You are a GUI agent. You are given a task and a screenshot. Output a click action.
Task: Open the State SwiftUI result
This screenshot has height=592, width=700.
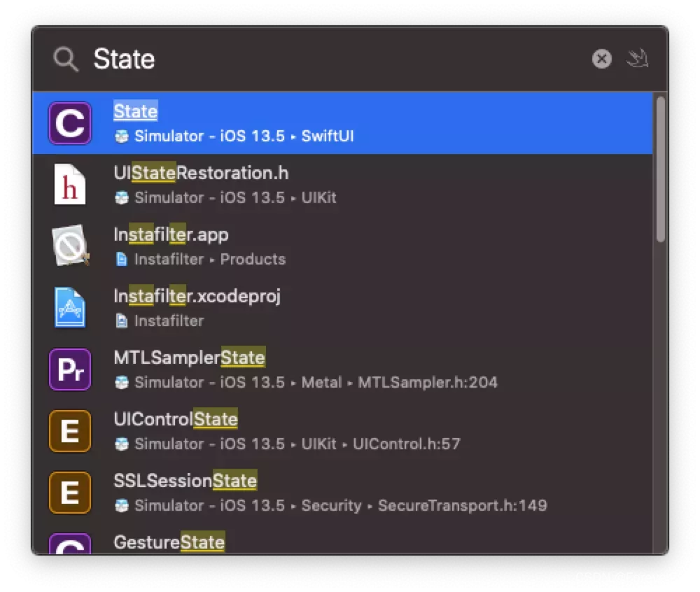(x=342, y=123)
